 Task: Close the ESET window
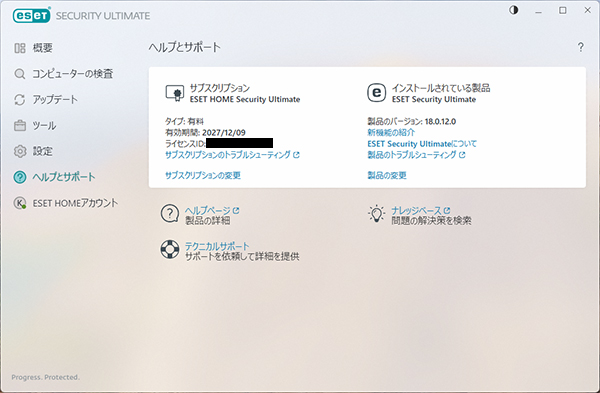(588, 10)
